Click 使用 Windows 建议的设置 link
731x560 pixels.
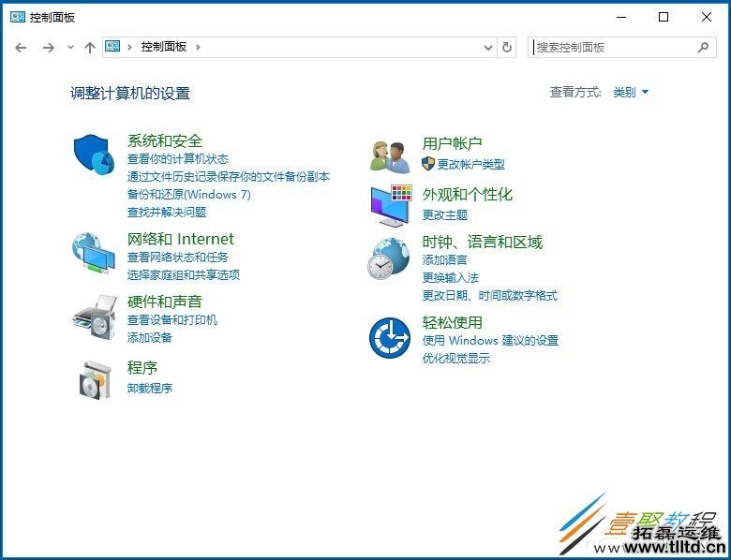pyautogui.click(x=490, y=341)
